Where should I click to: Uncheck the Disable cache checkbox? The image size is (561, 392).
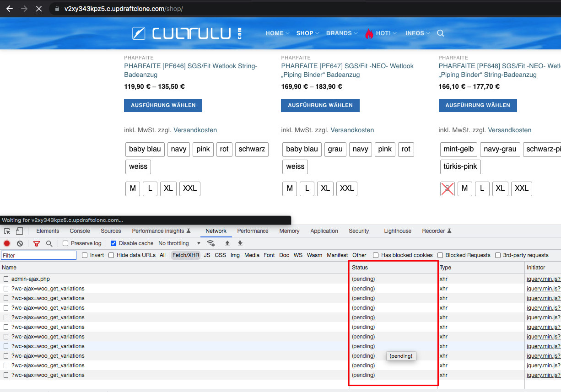coord(113,243)
